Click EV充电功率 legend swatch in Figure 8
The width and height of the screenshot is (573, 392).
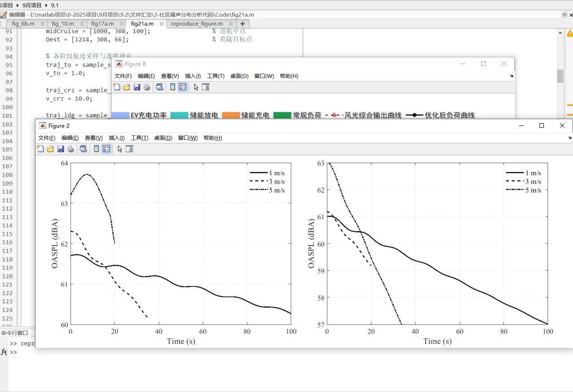(120, 116)
